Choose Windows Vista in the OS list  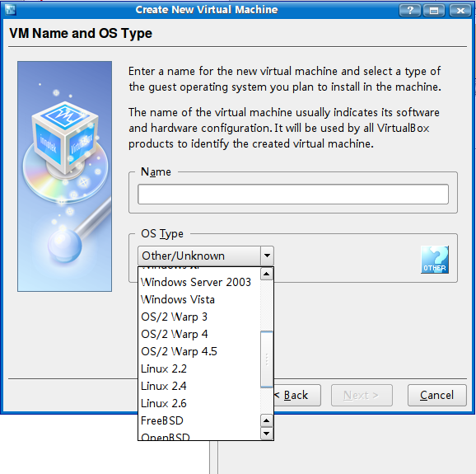(178, 299)
